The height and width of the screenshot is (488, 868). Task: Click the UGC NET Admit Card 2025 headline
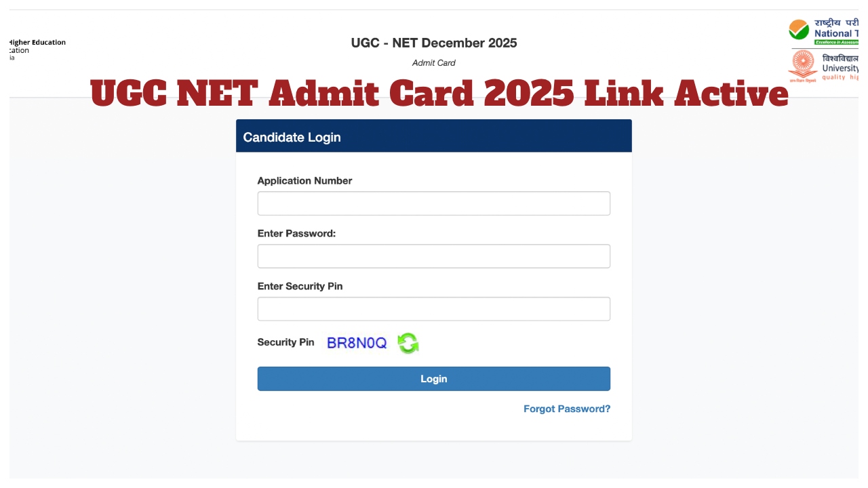point(439,94)
